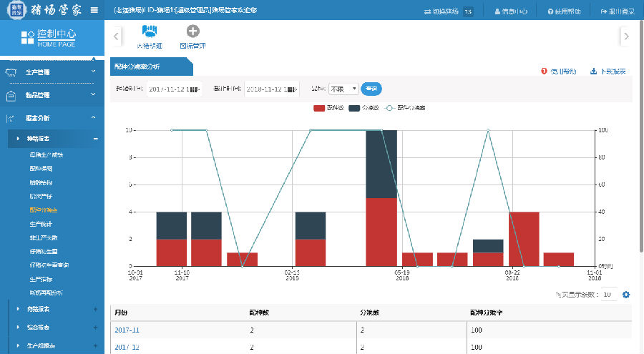
Task: Click the gray plus icon shortcut
Action: (x=192, y=31)
